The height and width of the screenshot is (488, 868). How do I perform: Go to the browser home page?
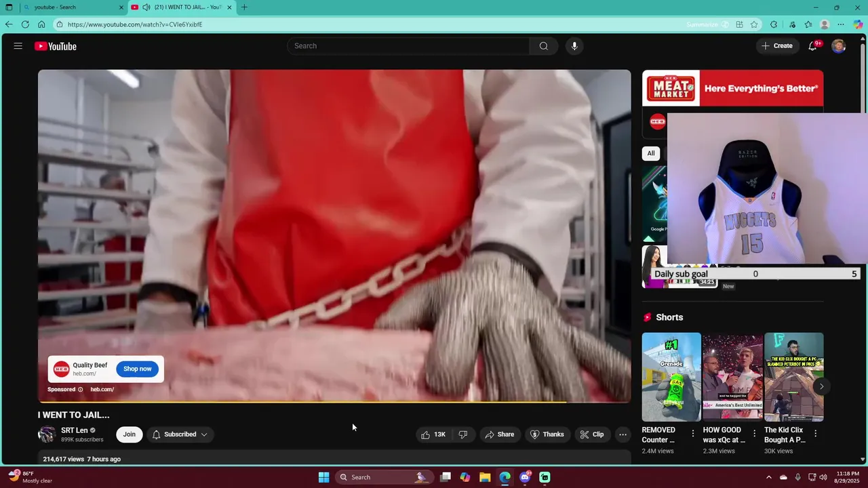41,24
